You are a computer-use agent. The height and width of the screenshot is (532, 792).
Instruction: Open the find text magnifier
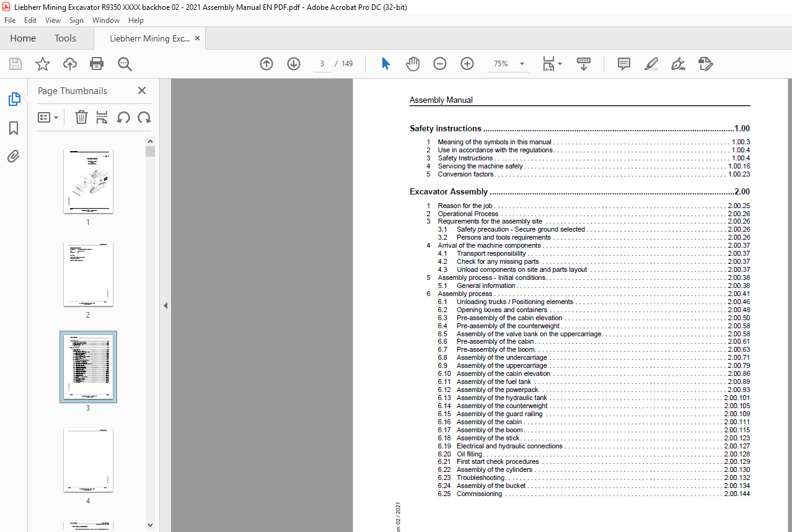click(125, 64)
